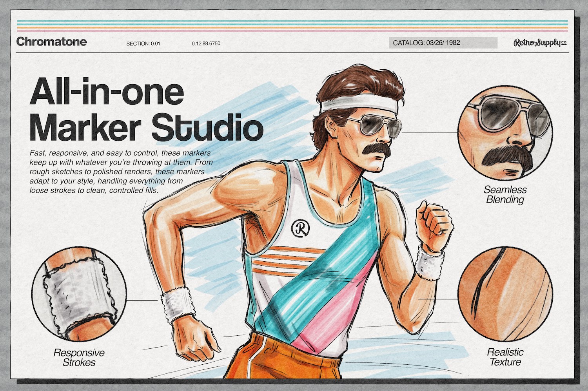
Task: Click the 0.12.88.6750 reference number
Action: tap(205, 44)
